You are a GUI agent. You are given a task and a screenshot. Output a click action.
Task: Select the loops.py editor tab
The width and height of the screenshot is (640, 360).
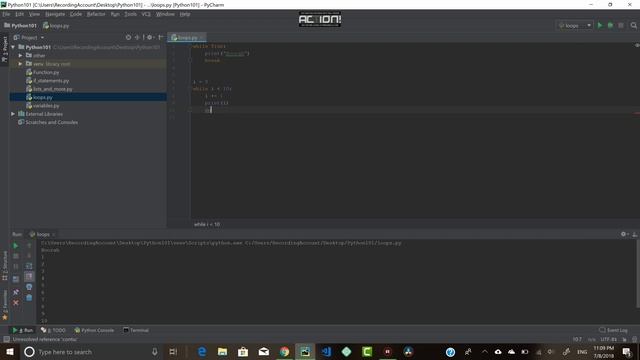point(187,37)
